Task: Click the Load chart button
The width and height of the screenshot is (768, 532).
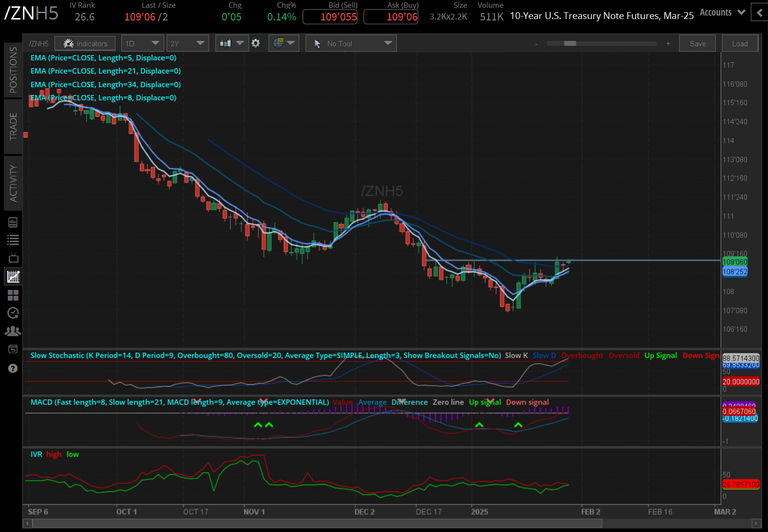Action: (740, 43)
